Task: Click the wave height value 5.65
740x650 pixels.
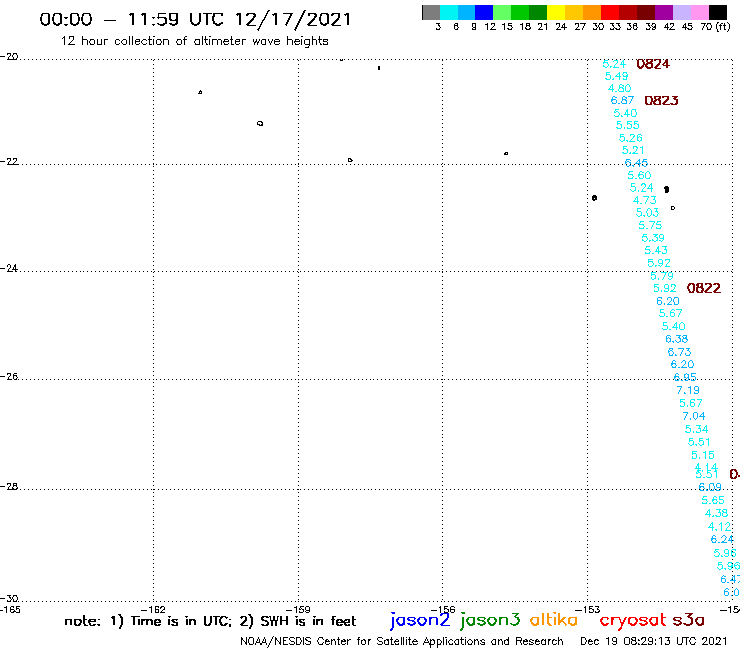Action: point(713,500)
